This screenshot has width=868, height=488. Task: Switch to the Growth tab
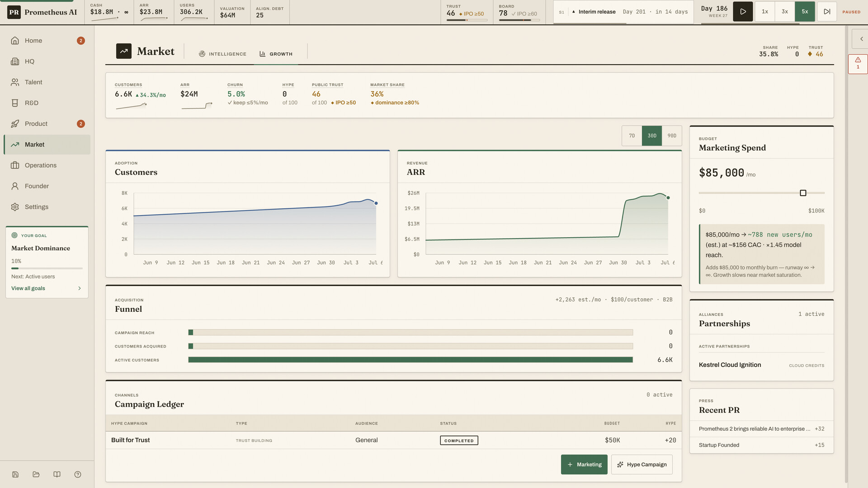coord(276,54)
